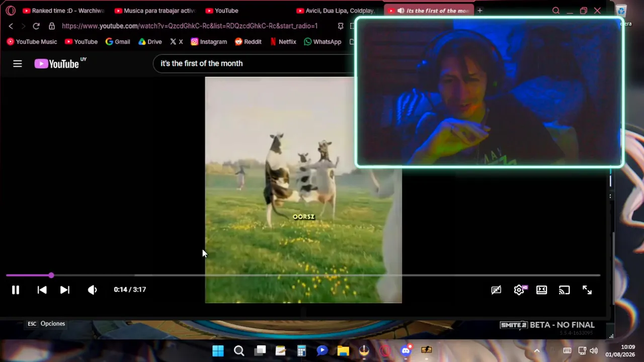Open the Windows Start menu
This screenshot has width=644, height=362.
(x=218, y=351)
